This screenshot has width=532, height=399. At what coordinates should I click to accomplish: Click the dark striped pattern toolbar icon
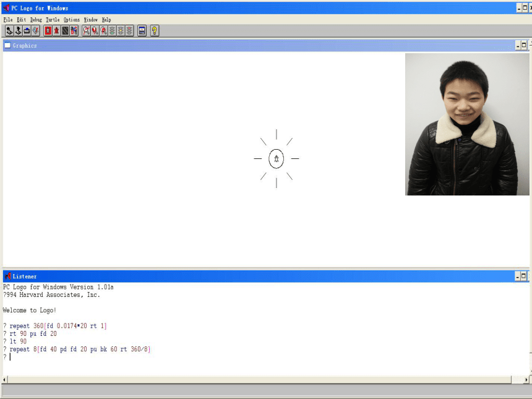65,31
